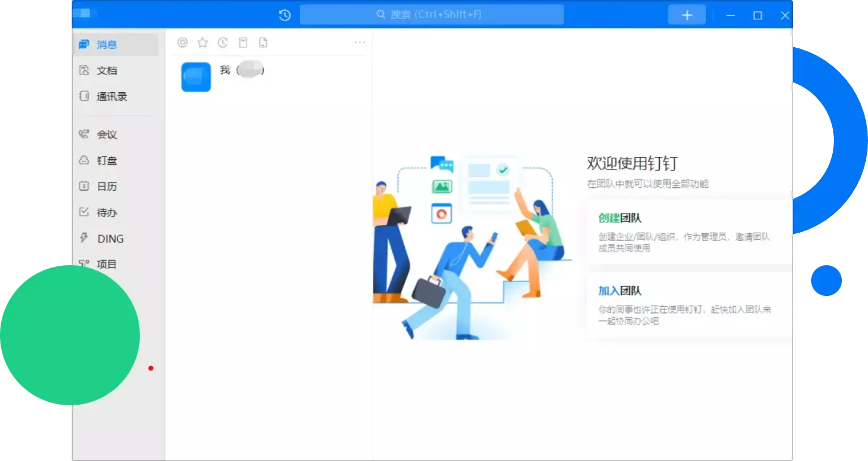The image size is (868, 461).
Task: Click the clock filter icon in message toolbar
Action: [x=223, y=42]
